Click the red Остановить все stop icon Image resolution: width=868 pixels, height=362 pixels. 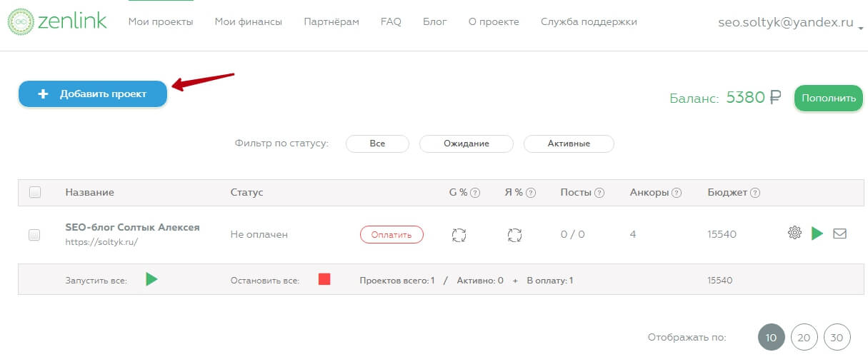click(x=324, y=279)
